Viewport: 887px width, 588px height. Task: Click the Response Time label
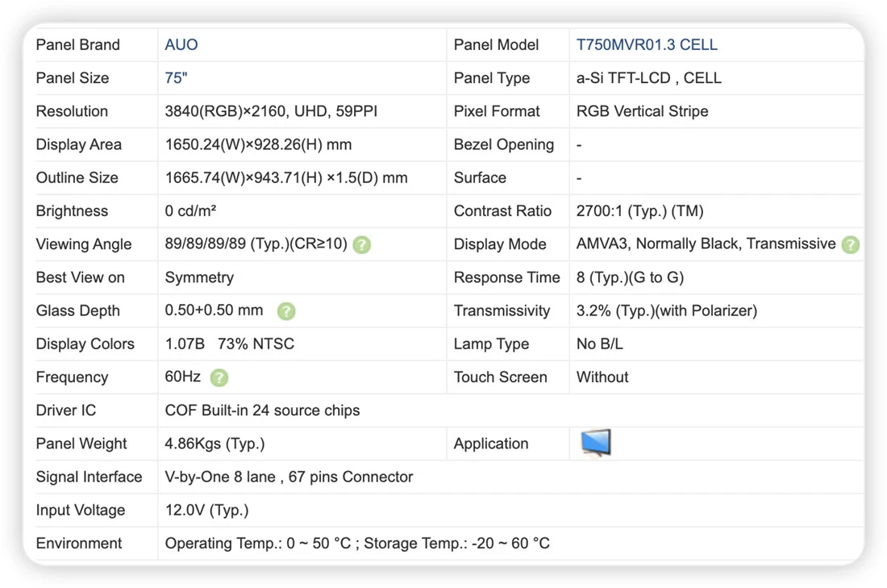pos(506,278)
